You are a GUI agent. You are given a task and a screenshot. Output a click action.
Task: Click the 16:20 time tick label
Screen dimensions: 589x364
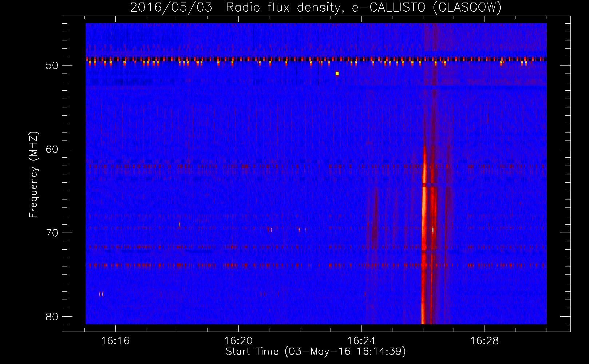[x=238, y=341]
